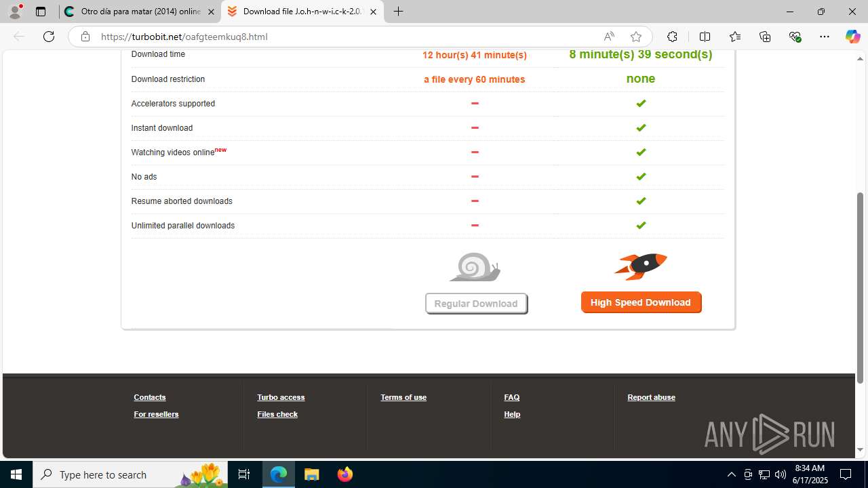Click the Accelerators supported green checkmark
The width and height of the screenshot is (868, 488).
click(x=641, y=103)
